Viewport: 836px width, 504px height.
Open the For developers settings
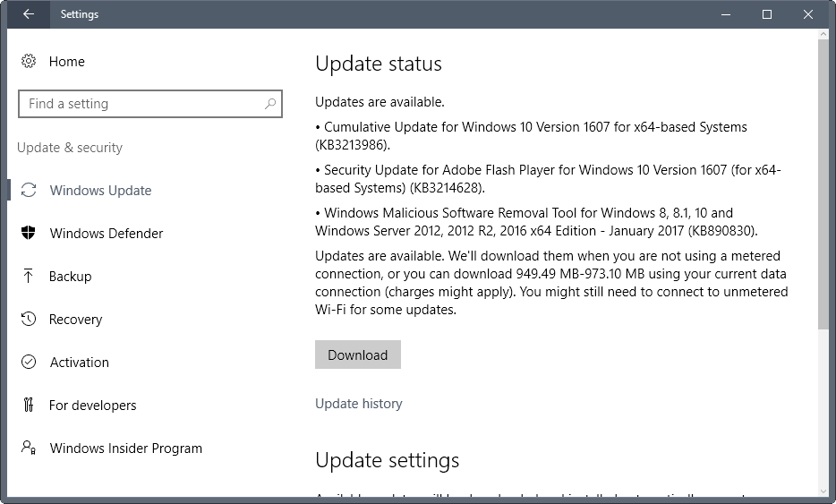click(x=92, y=406)
